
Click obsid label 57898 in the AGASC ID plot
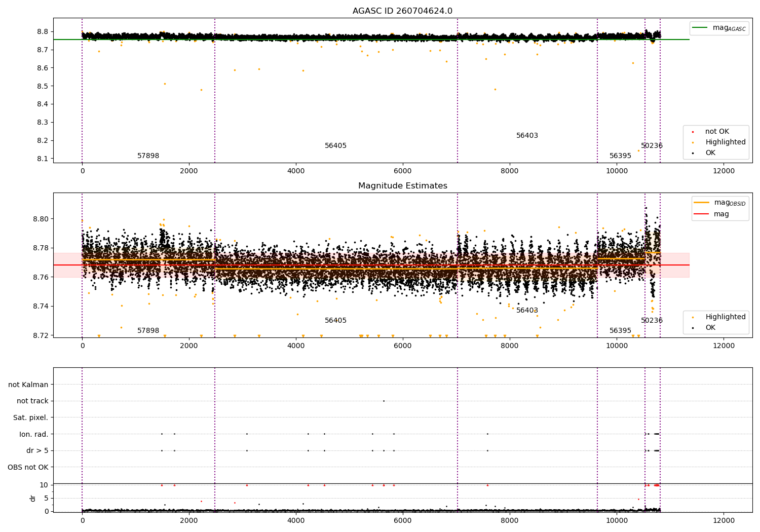(x=148, y=156)
